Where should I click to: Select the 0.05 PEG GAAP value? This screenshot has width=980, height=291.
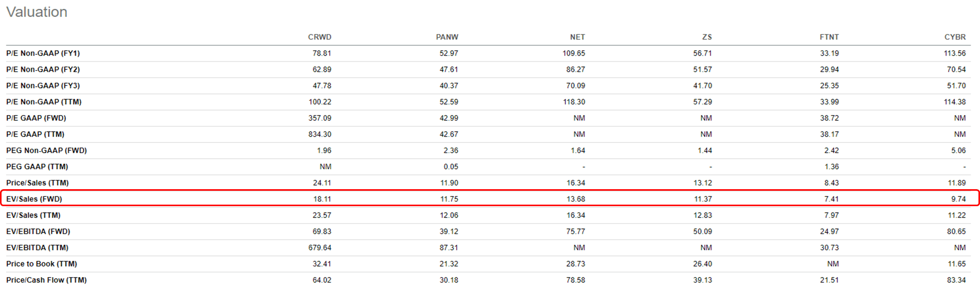point(451,167)
